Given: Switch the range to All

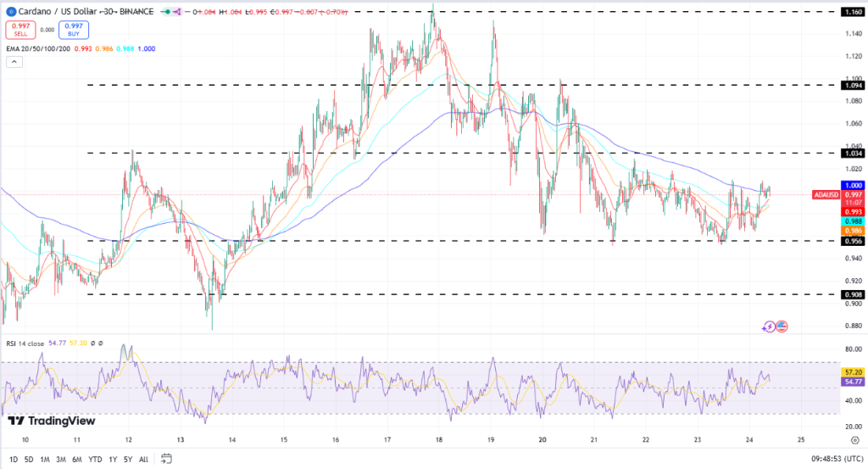Looking at the screenshot, I should 143,460.
